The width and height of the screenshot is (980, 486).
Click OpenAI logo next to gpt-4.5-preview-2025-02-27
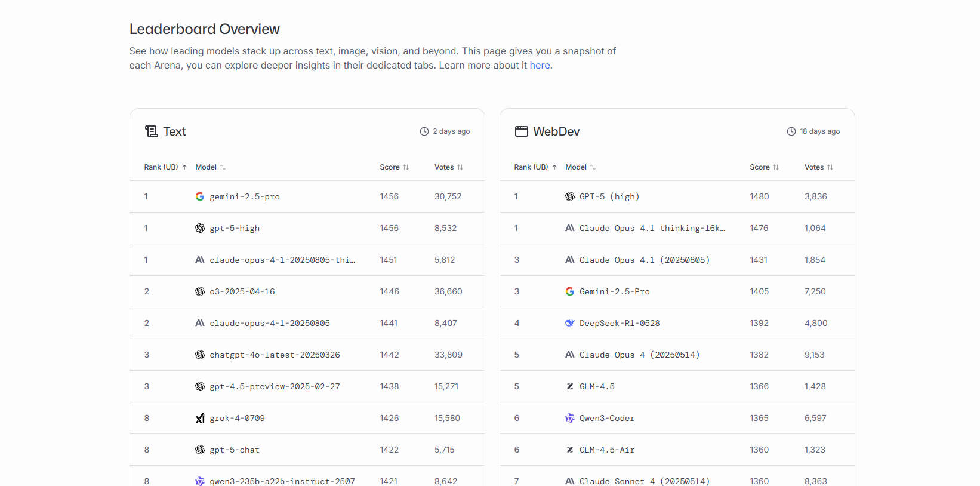point(200,386)
